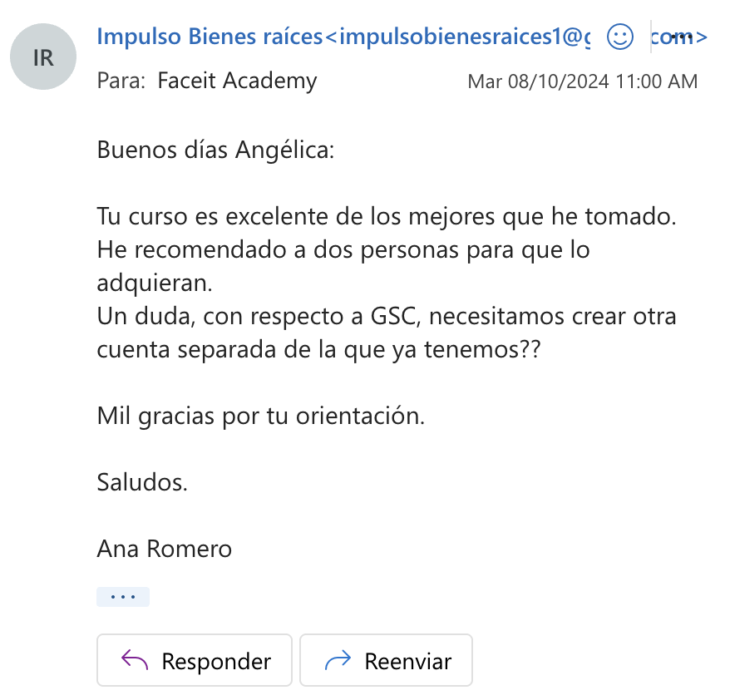Select the Faceit Academy recipient

pos(237,81)
